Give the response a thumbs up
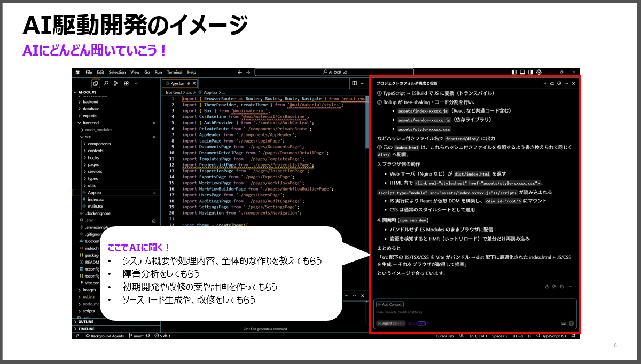 coord(547,287)
